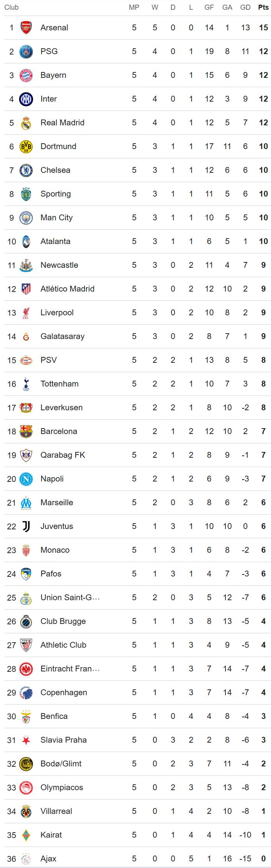Click the GD column header
Viewport: 271px width, 868px height.
pyautogui.click(x=245, y=7)
